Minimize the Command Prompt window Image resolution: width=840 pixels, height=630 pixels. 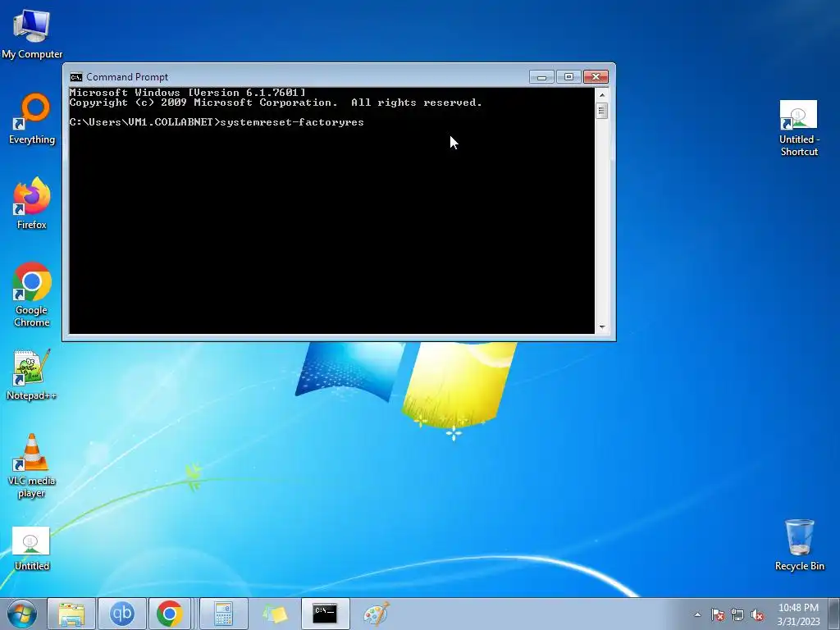(x=541, y=77)
